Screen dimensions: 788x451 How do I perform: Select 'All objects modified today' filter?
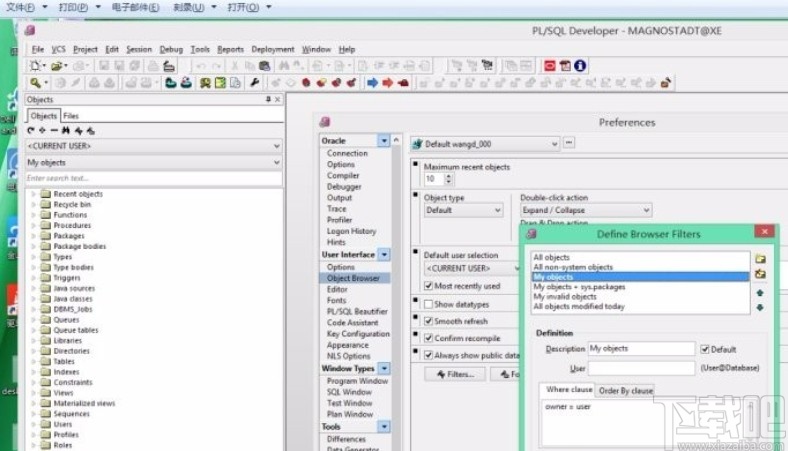(579, 307)
